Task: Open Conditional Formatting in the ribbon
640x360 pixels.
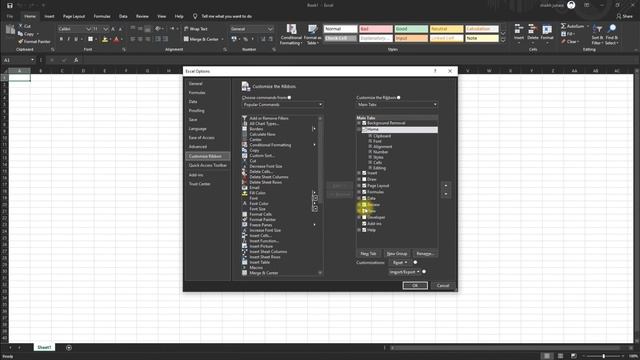Action: [x=291, y=34]
